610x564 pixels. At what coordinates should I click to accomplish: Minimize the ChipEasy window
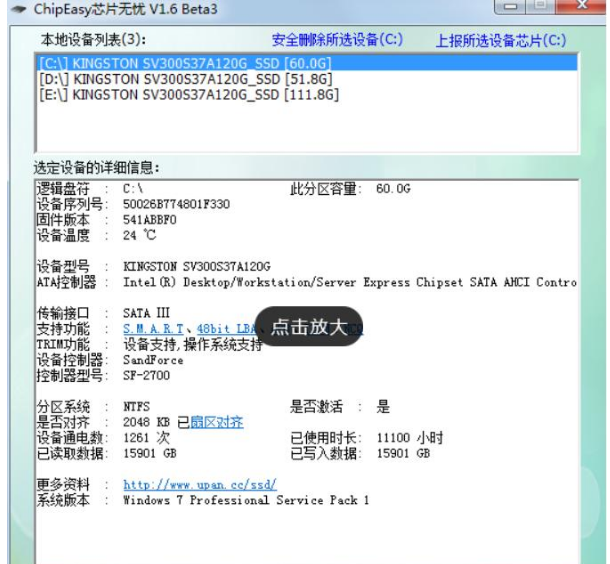(x=510, y=6)
